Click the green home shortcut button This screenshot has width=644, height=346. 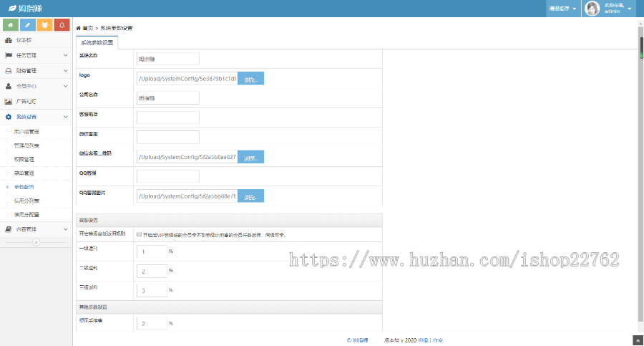coord(11,26)
